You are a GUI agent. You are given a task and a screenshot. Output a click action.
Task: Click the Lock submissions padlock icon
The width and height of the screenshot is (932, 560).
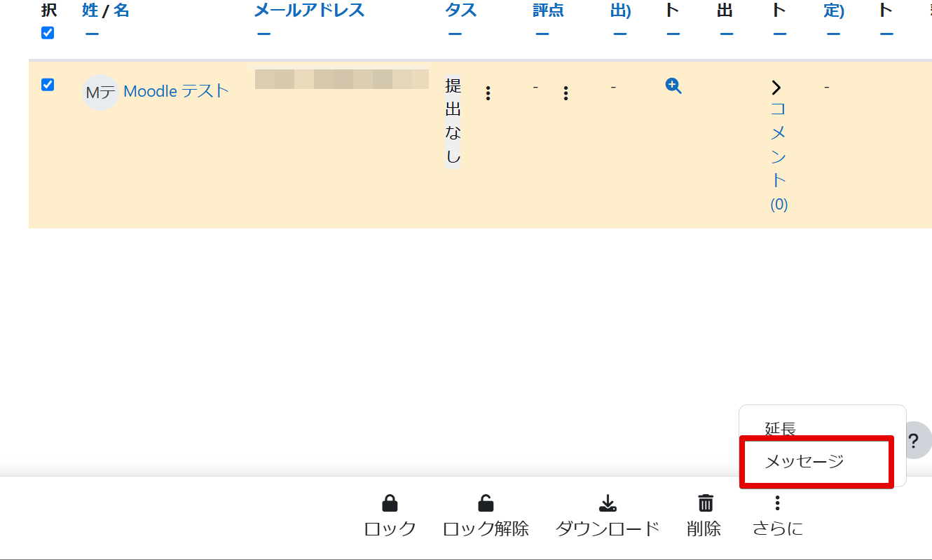(390, 502)
